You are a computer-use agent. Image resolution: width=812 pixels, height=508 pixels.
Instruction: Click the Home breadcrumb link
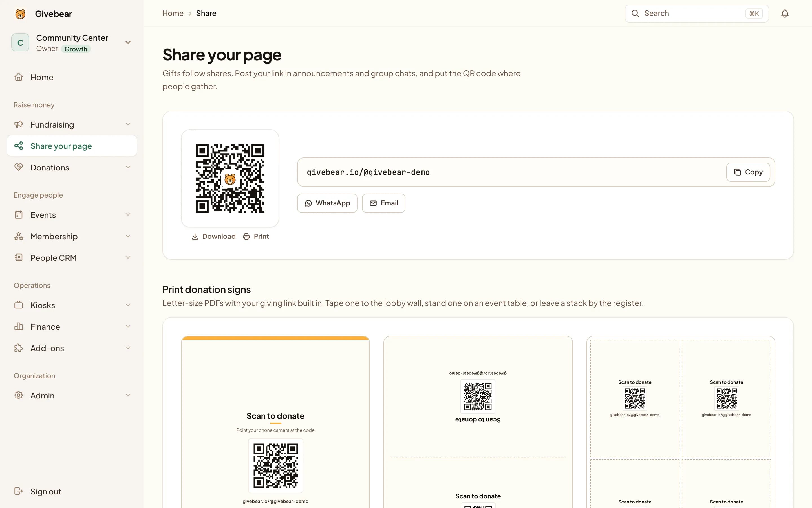(x=173, y=14)
